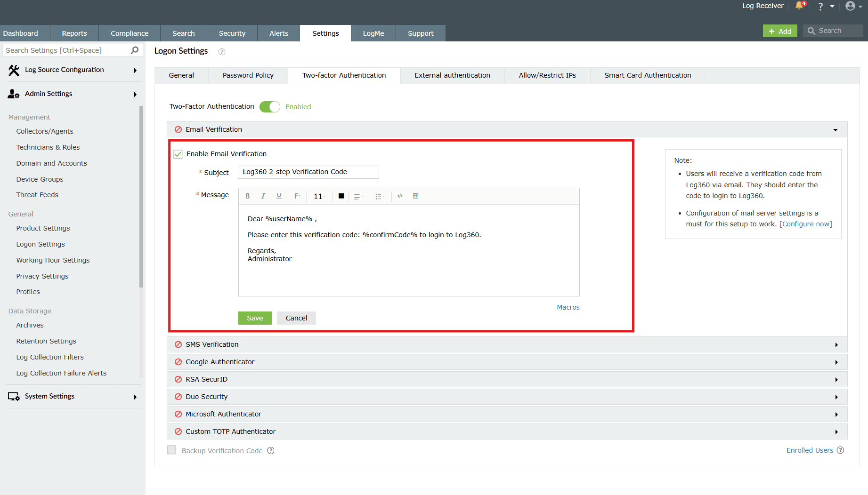This screenshot has width=868, height=495.
Task: Open help icon next to Backup Verification Code
Action: [271, 451]
